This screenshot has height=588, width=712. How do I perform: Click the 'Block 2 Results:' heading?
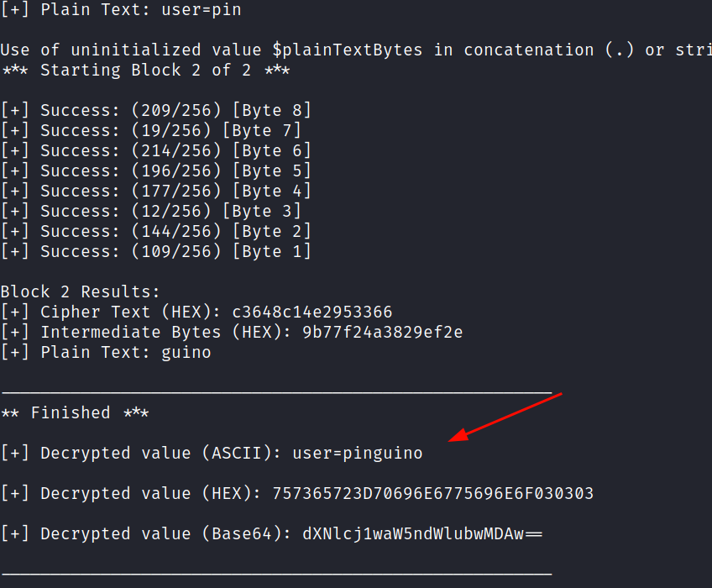point(80,291)
